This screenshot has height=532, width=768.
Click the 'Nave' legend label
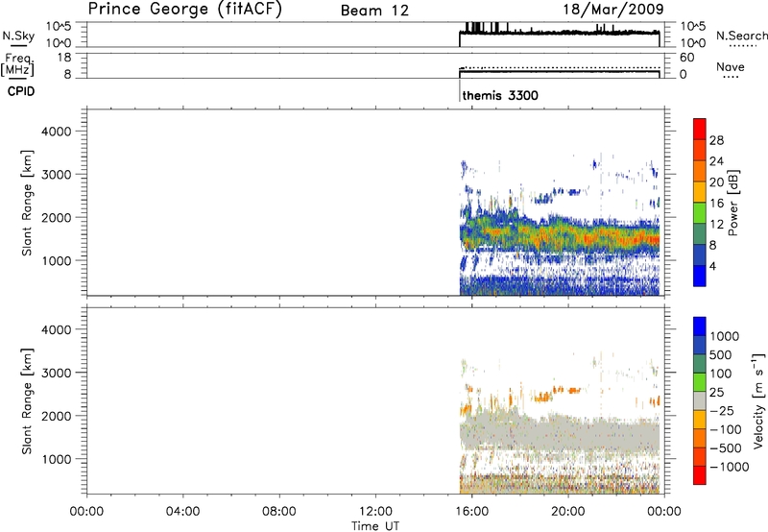tap(731, 66)
